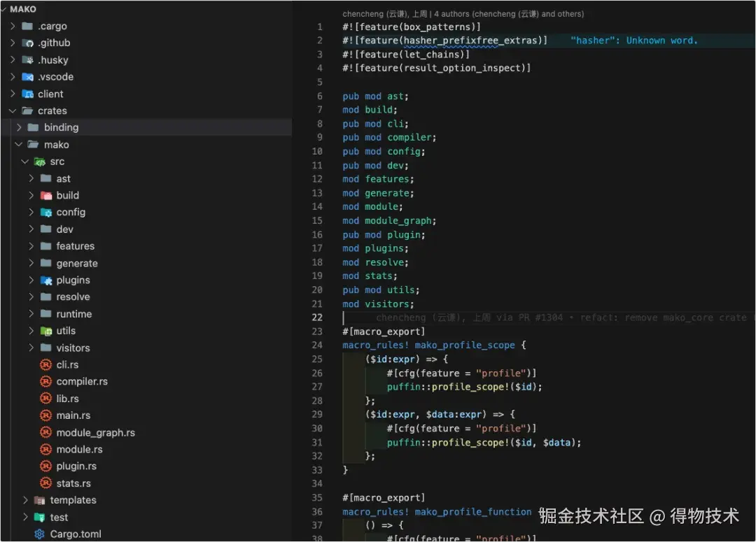
Task: Click "mod visitors;" on line 21
Action: coord(378,304)
